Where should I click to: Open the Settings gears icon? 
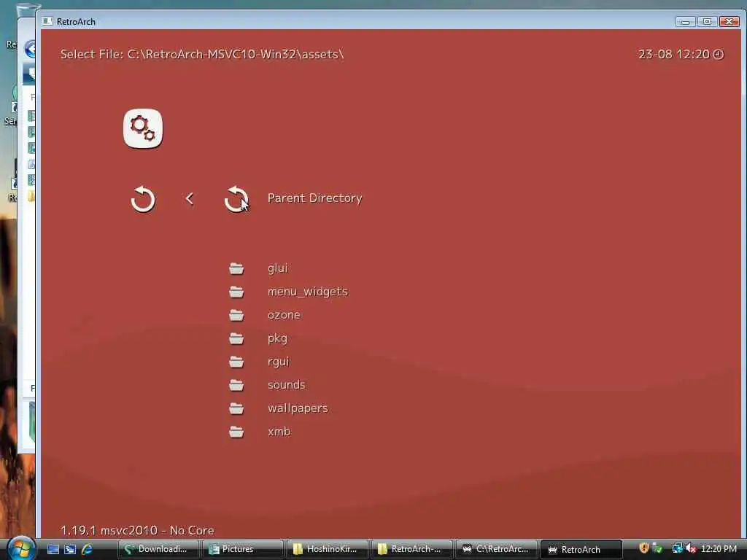click(143, 128)
